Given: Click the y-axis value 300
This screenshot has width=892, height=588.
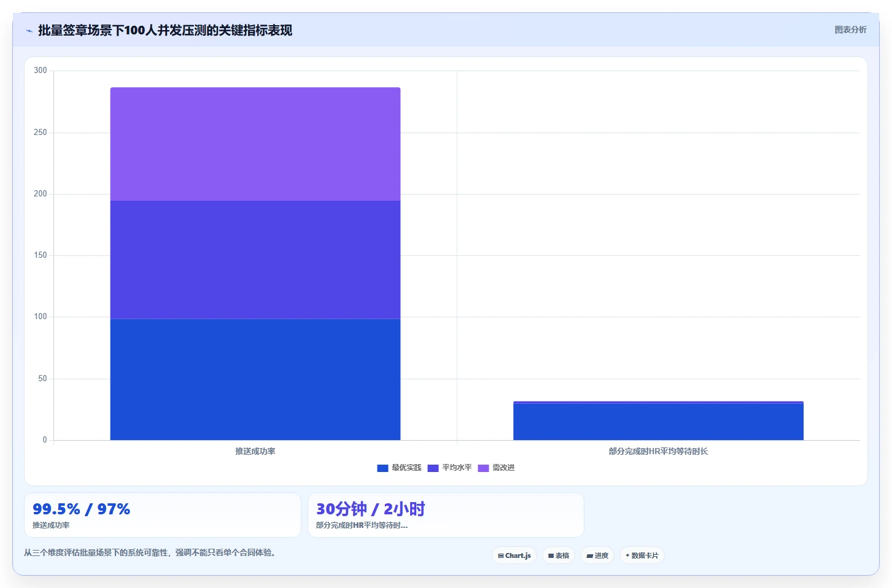Looking at the screenshot, I should pos(40,71).
